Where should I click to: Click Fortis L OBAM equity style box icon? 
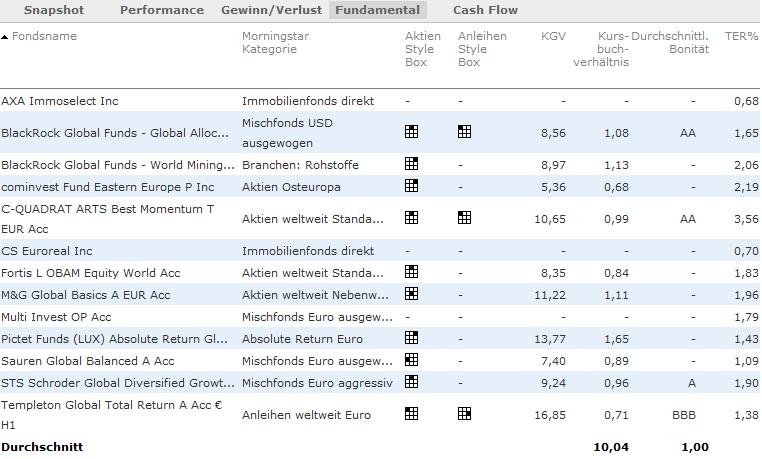[x=411, y=272]
